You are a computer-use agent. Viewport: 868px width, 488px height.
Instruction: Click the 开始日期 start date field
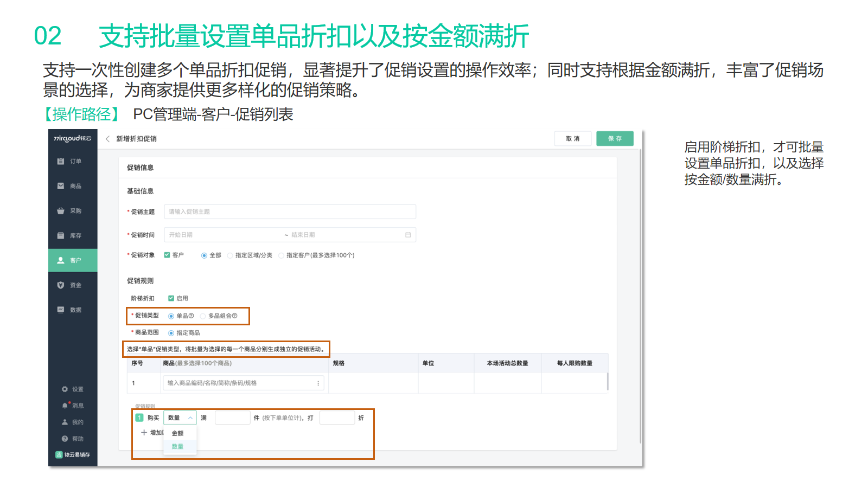[222, 235]
